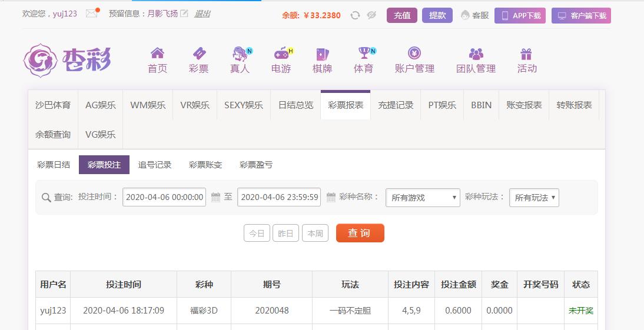Open end date calendar picker icon
This screenshot has width=644, height=330.
pos(331,197)
